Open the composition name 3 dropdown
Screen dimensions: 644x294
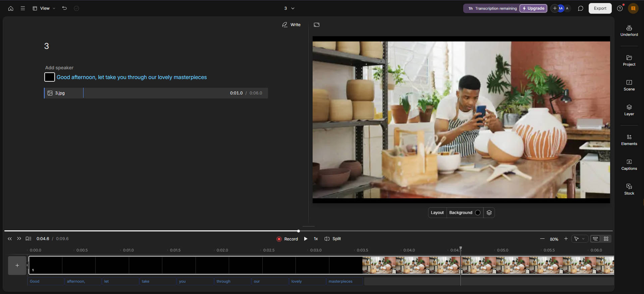289,8
